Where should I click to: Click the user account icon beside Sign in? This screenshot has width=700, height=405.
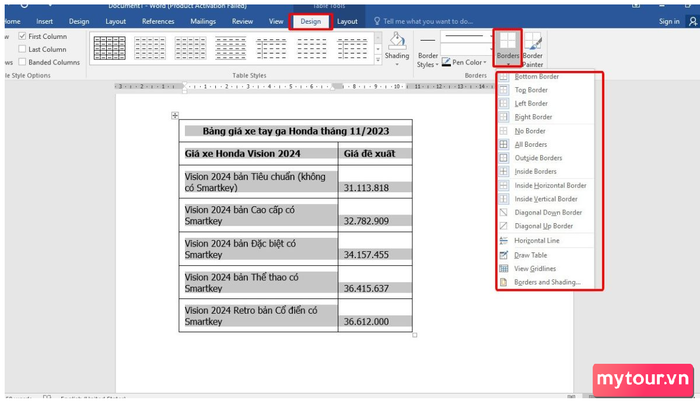[x=692, y=21]
